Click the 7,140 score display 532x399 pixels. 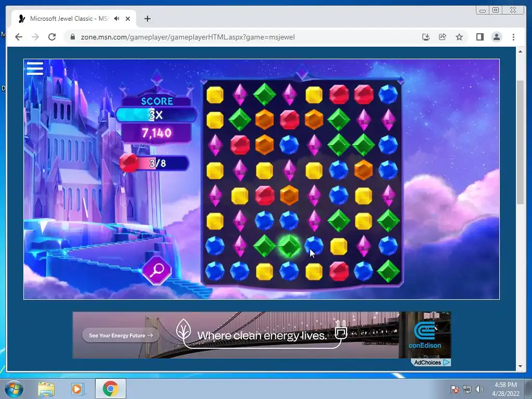(156, 133)
